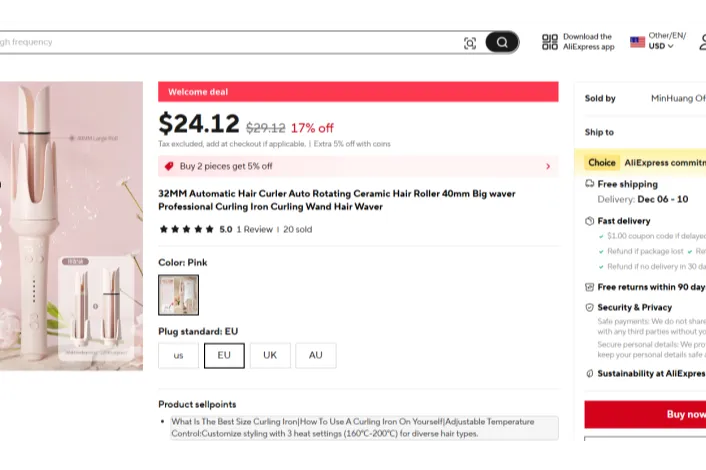Screen dimensions: 706x470
Task: Open the USD currency dropdown
Action: pos(661,46)
